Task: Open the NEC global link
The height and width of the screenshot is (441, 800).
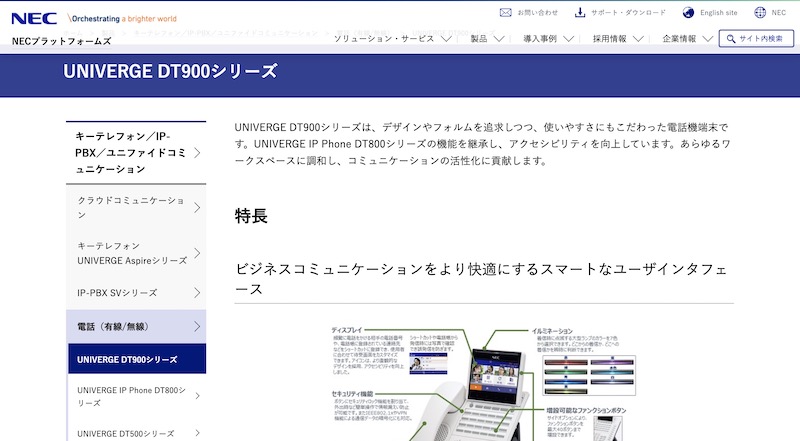Action: tap(779, 13)
